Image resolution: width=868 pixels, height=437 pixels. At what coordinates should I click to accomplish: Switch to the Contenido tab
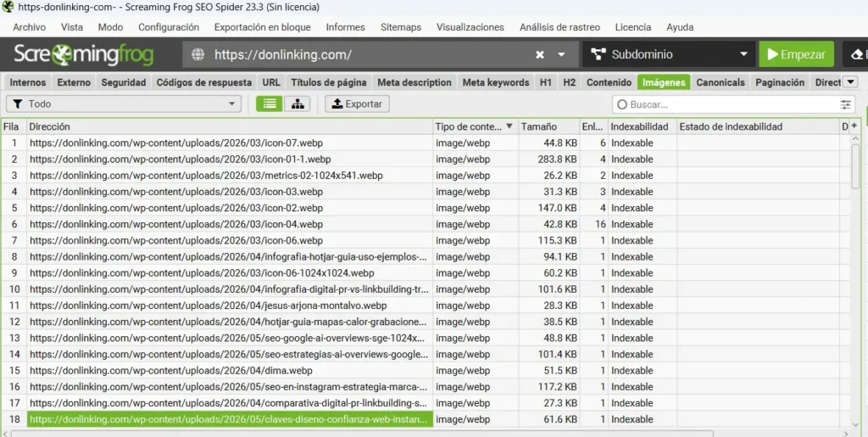pyautogui.click(x=609, y=82)
